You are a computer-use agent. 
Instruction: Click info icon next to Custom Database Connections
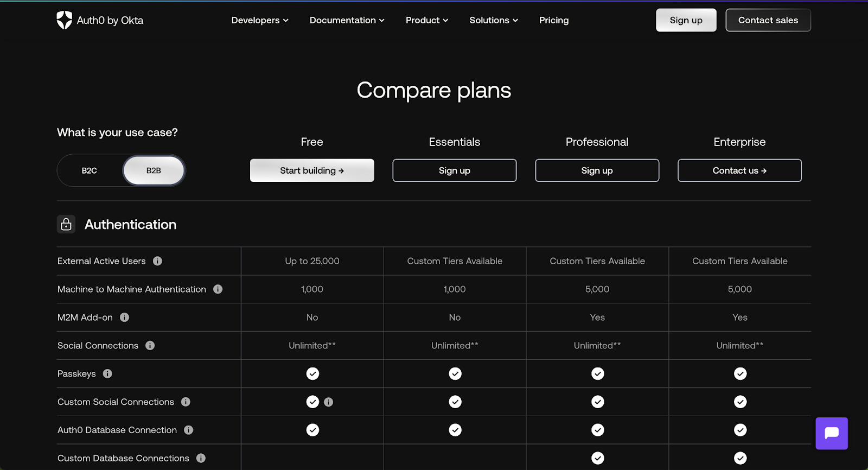[201, 459]
